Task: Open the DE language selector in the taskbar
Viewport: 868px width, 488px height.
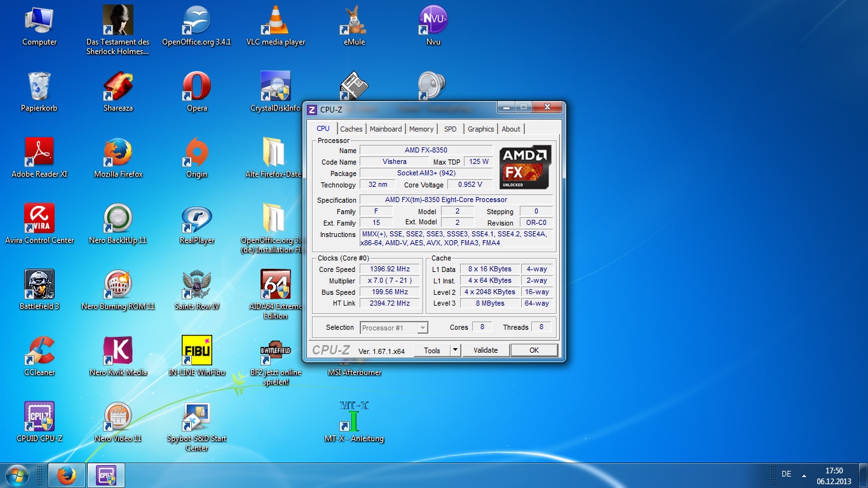Action: click(786, 474)
